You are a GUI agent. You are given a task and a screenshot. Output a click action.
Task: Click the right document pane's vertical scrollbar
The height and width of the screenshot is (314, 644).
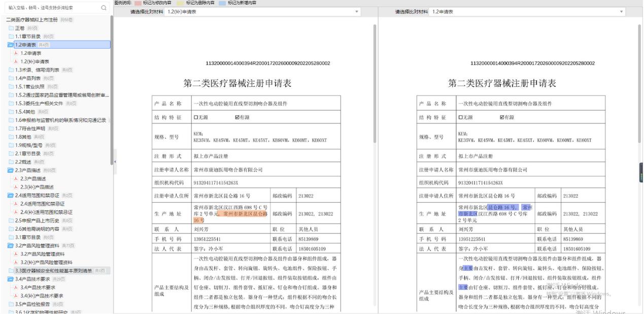tap(639, 84)
